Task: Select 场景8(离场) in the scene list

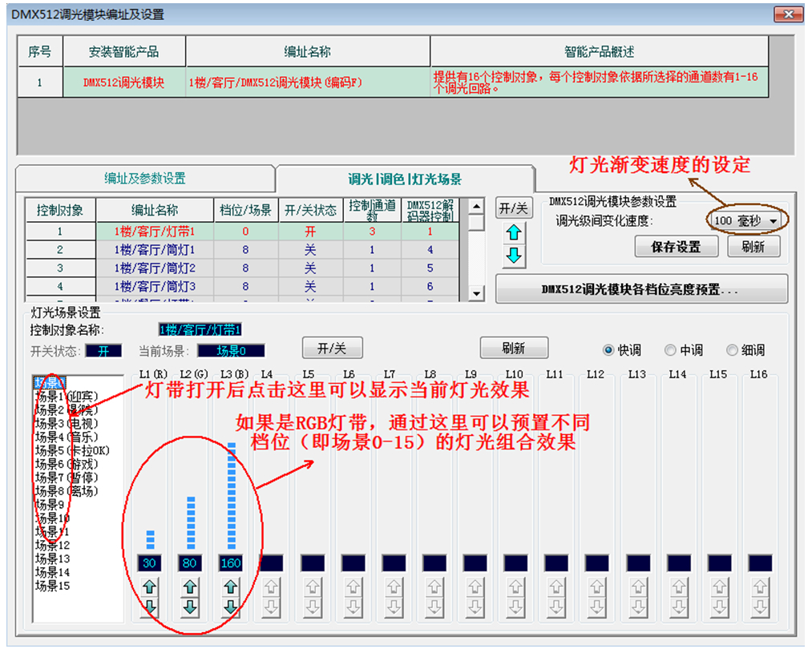Action: pos(67,491)
